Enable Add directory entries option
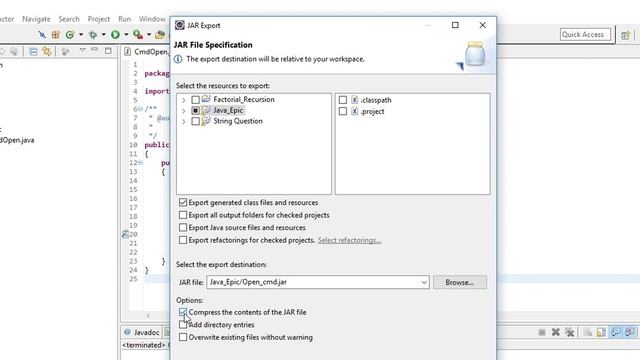The height and width of the screenshot is (360, 640). 183,325
